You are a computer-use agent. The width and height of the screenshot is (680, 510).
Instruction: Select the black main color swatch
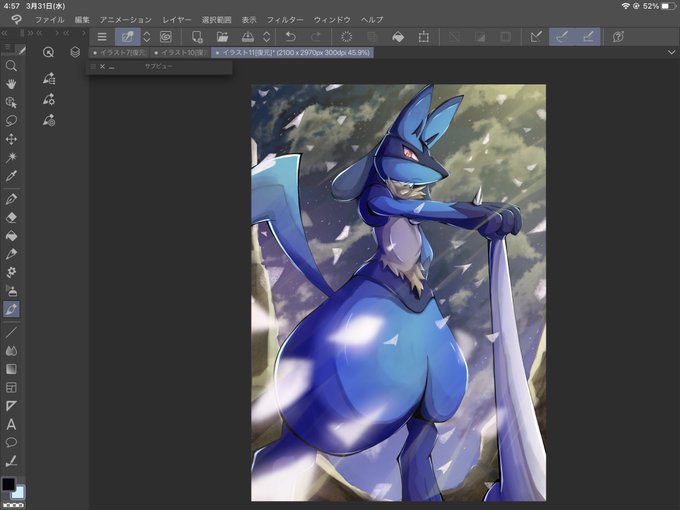coord(8,484)
